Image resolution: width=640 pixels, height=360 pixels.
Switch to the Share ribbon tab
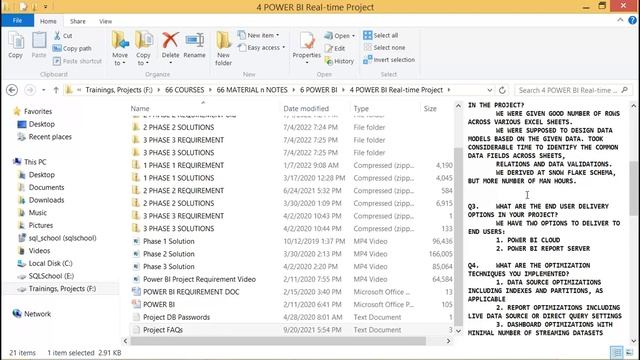tap(78, 21)
